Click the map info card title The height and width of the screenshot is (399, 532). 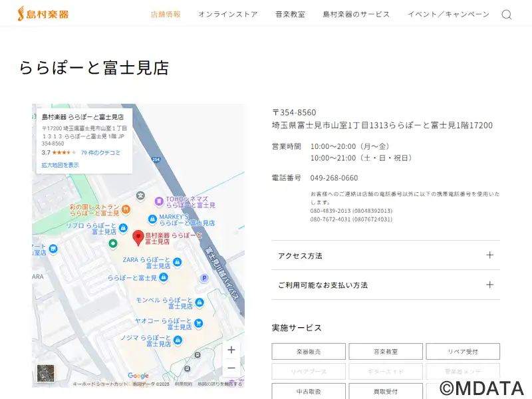click(82, 117)
